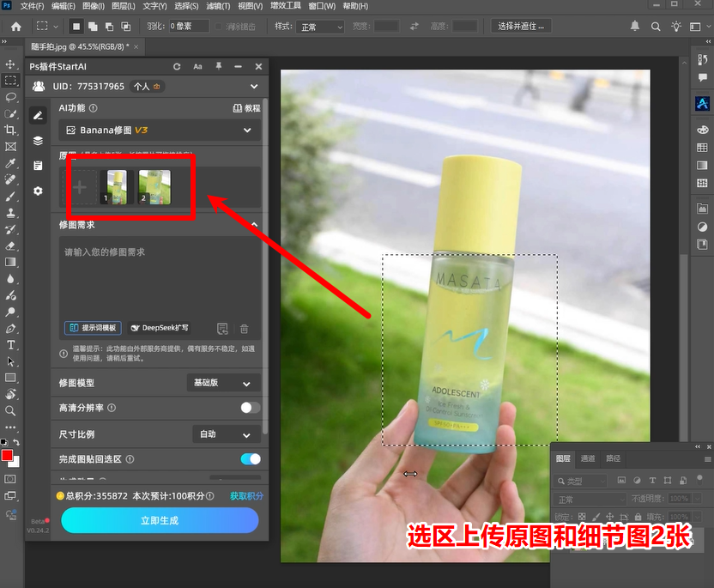Add a new reference image plus box
714x588 pixels.
point(80,187)
